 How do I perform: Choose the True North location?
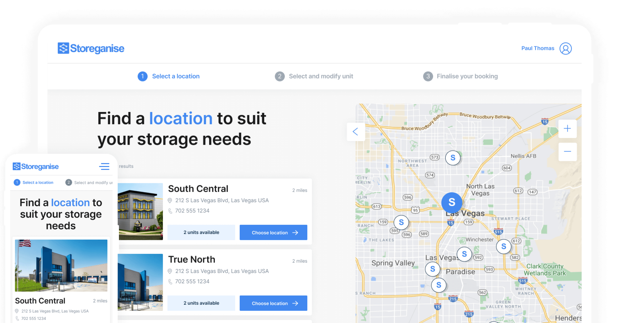click(273, 303)
